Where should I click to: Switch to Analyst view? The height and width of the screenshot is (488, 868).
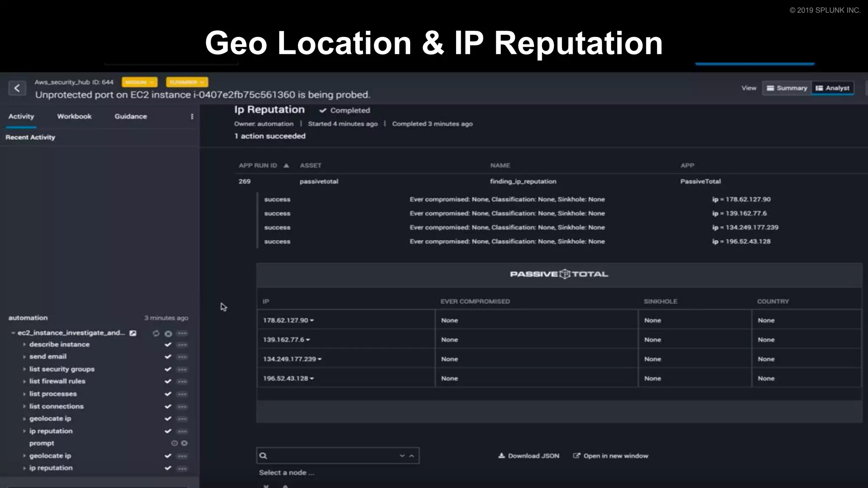[833, 88]
